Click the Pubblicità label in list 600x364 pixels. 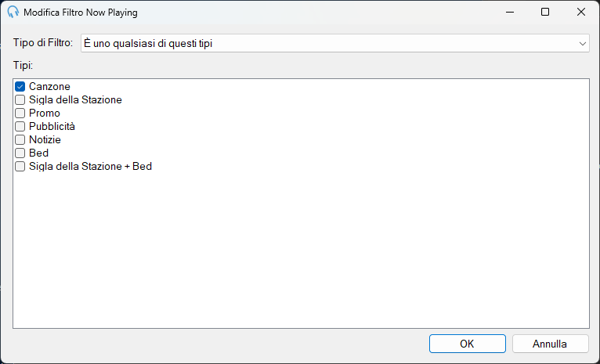click(52, 127)
